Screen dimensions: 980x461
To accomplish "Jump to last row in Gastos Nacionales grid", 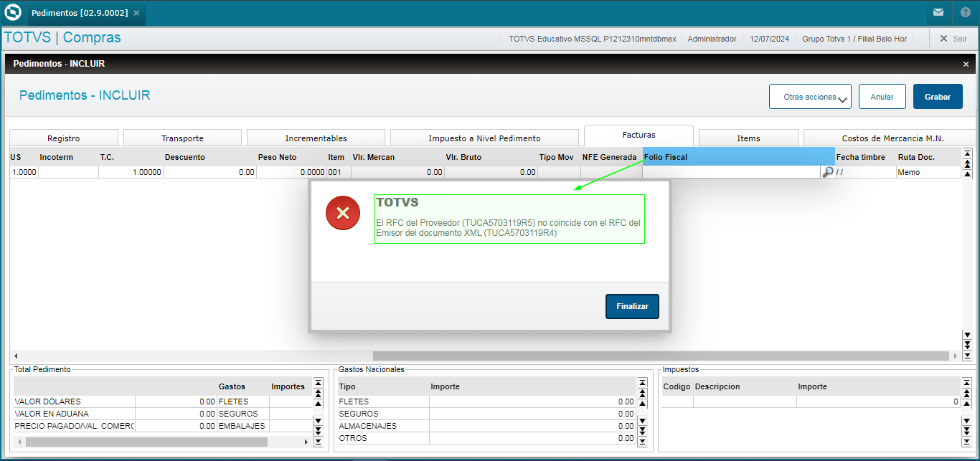I will click(x=642, y=442).
